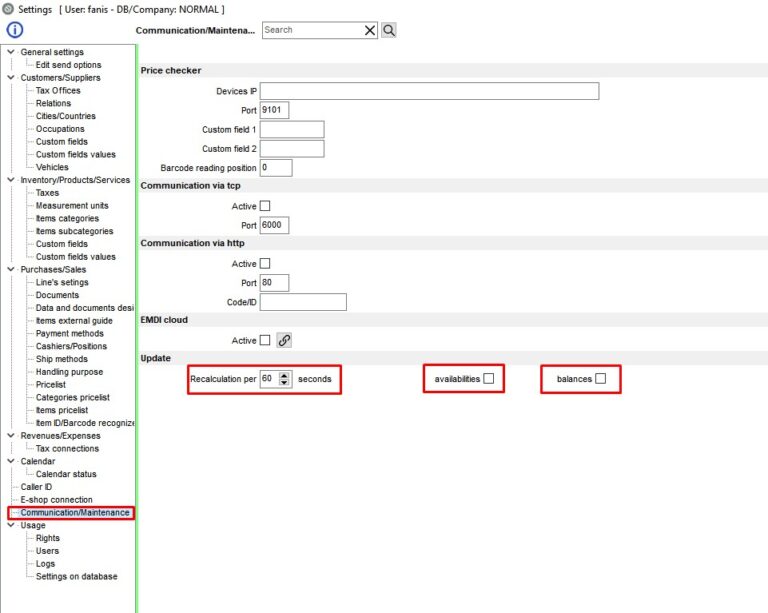
Task: Collapse the General settings tree node
Action: click(10, 52)
